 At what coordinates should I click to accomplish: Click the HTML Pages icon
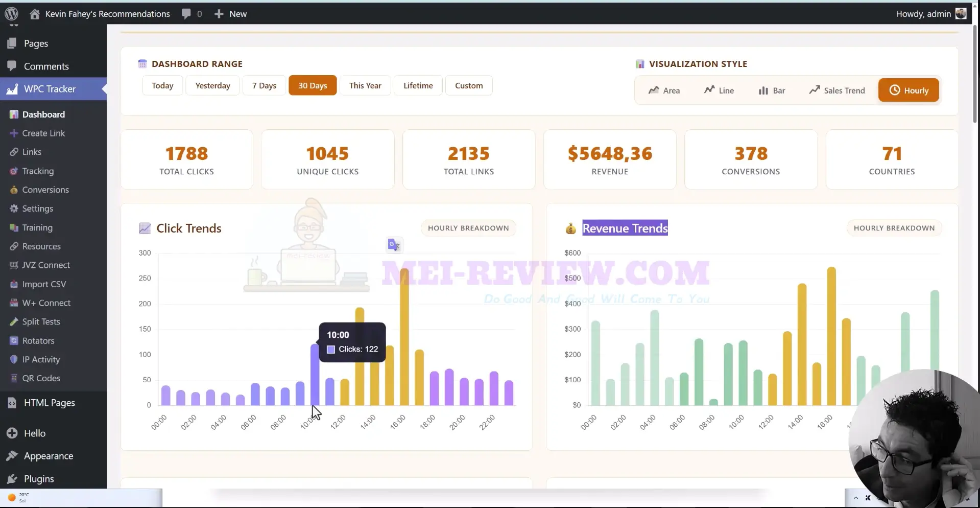pyautogui.click(x=12, y=403)
